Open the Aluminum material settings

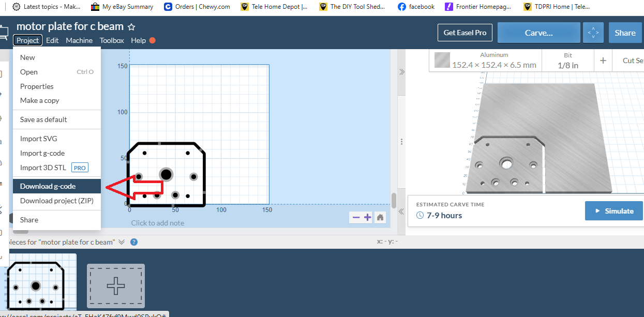[x=485, y=60]
